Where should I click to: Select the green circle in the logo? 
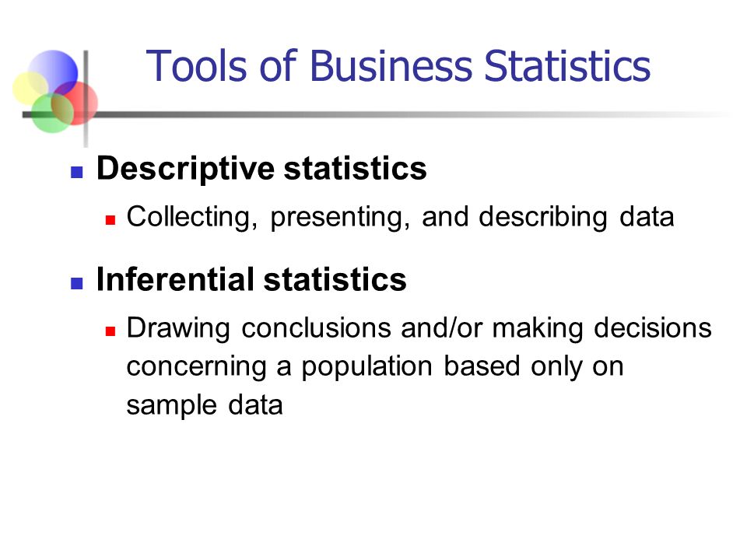click(x=52, y=113)
